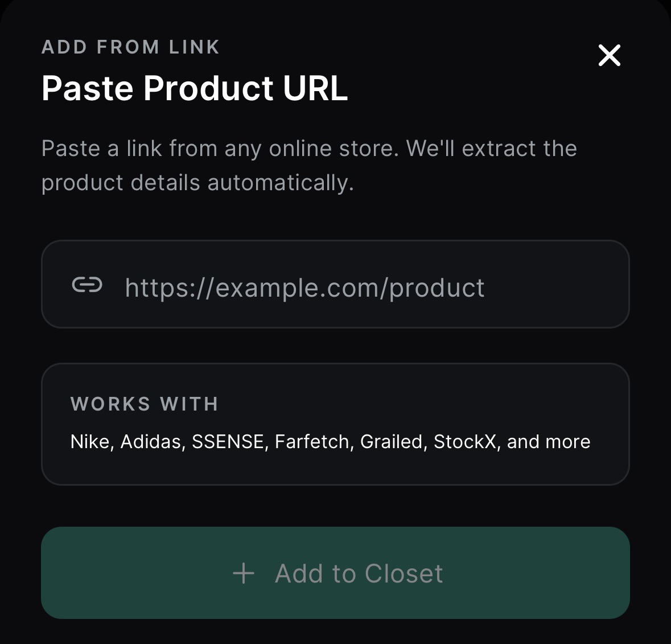Click the plus icon on Add to Closet

point(244,573)
